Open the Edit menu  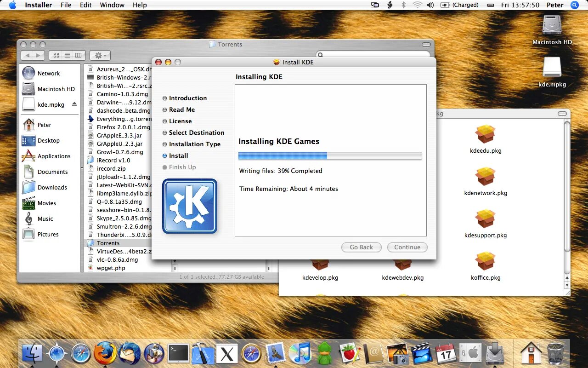point(85,5)
